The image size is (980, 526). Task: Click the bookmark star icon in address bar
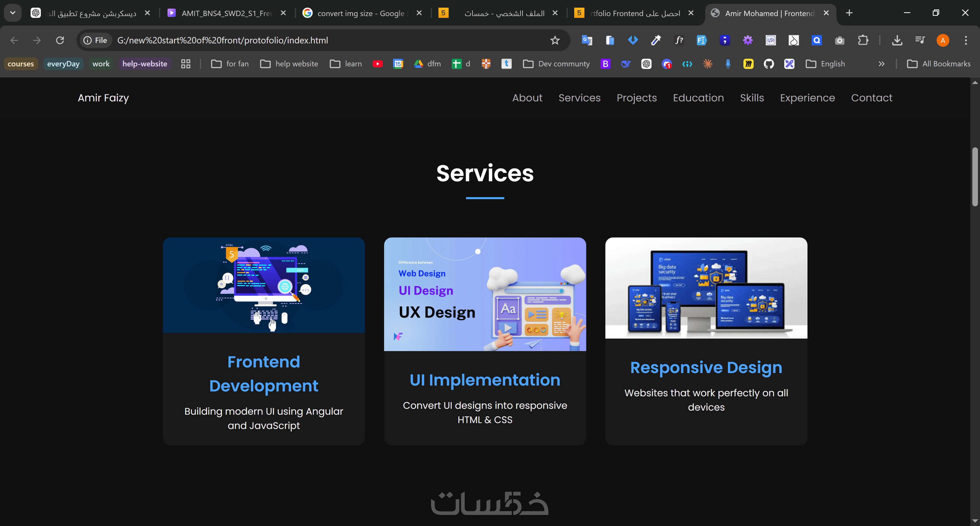(555, 40)
